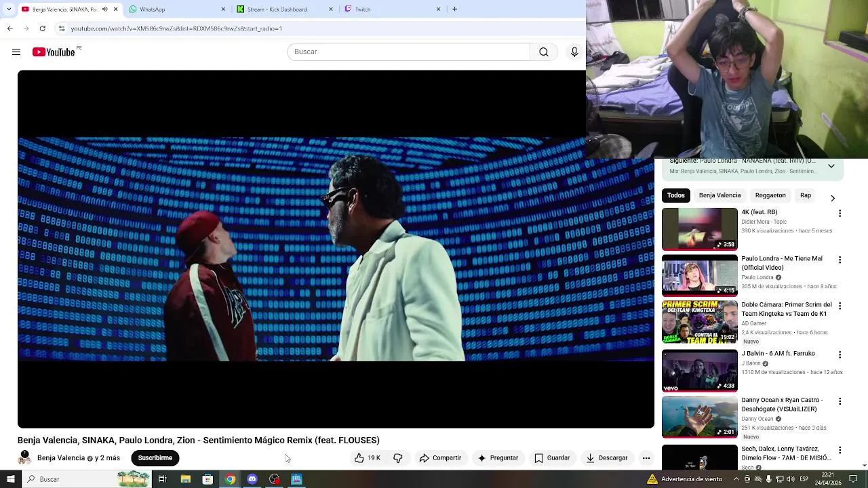The width and height of the screenshot is (868, 488).
Task: Select the Reggaeton filter chip
Action: click(x=770, y=195)
